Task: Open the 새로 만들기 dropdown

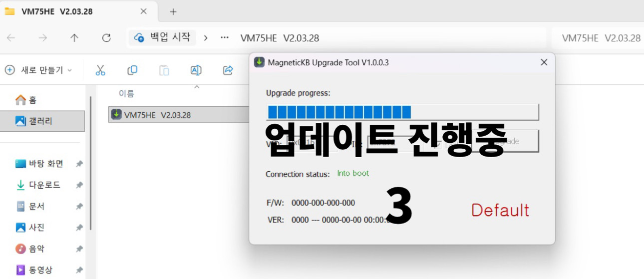Action: coord(38,70)
